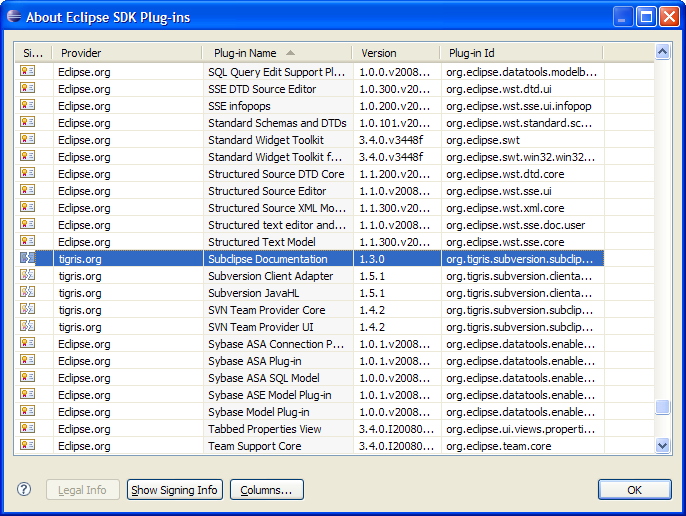Screen dimensions: 686x516
Task: Sort by Plug-in Name column header
Action: 276,53
